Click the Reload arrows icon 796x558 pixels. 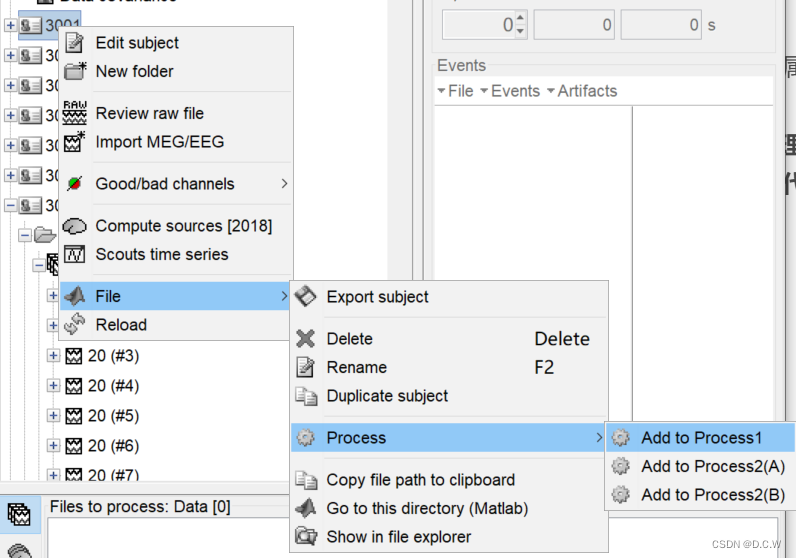pyautogui.click(x=75, y=324)
